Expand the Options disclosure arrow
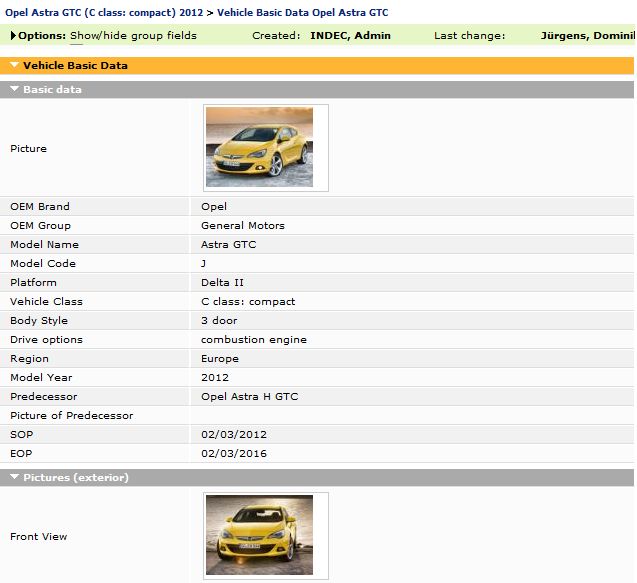Viewport: 637px width, 583px height. point(13,36)
